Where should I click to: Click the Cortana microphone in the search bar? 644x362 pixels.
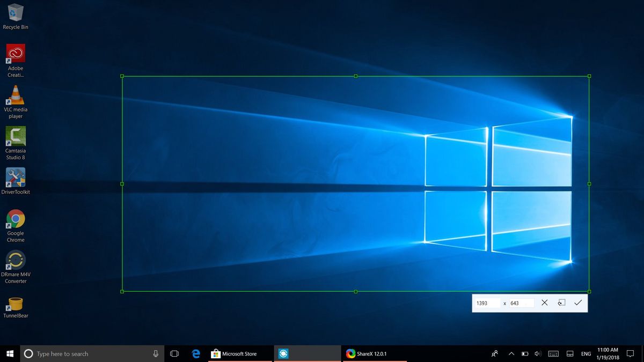click(155, 353)
